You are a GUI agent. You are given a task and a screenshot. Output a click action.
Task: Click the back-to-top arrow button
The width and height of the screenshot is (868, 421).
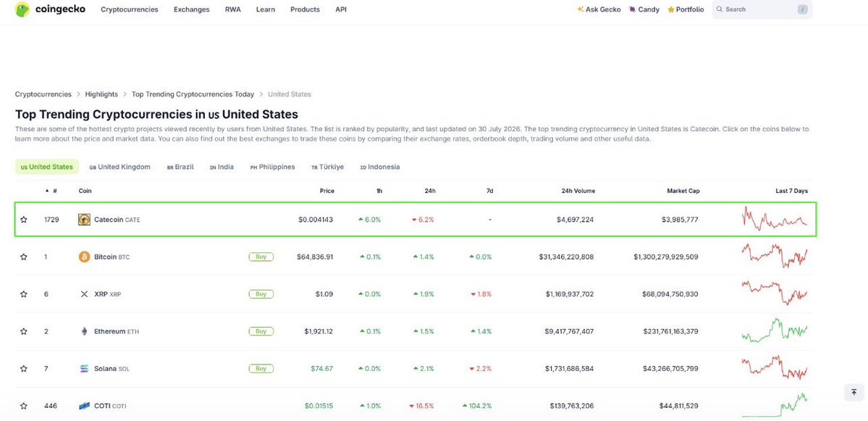click(854, 392)
